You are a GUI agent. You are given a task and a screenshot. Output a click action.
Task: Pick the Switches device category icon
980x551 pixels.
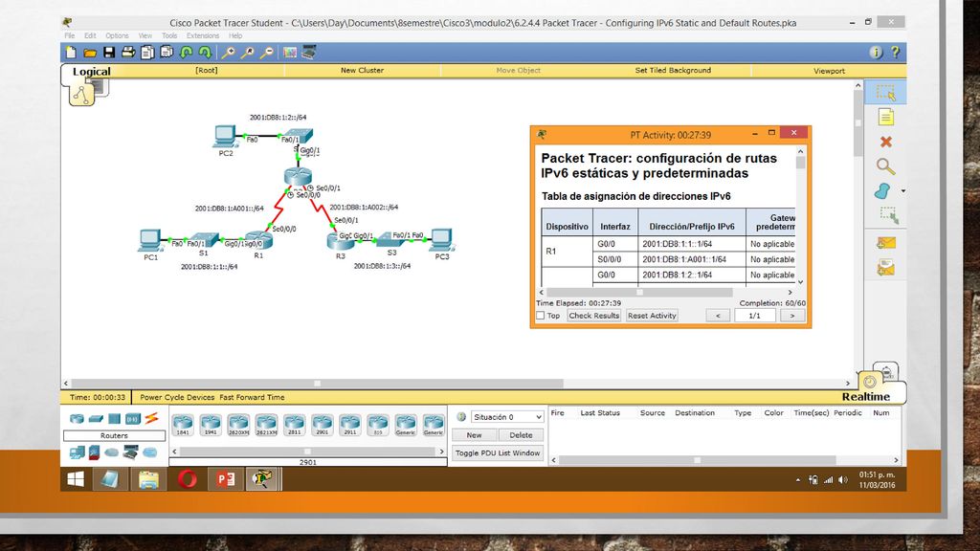point(96,419)
